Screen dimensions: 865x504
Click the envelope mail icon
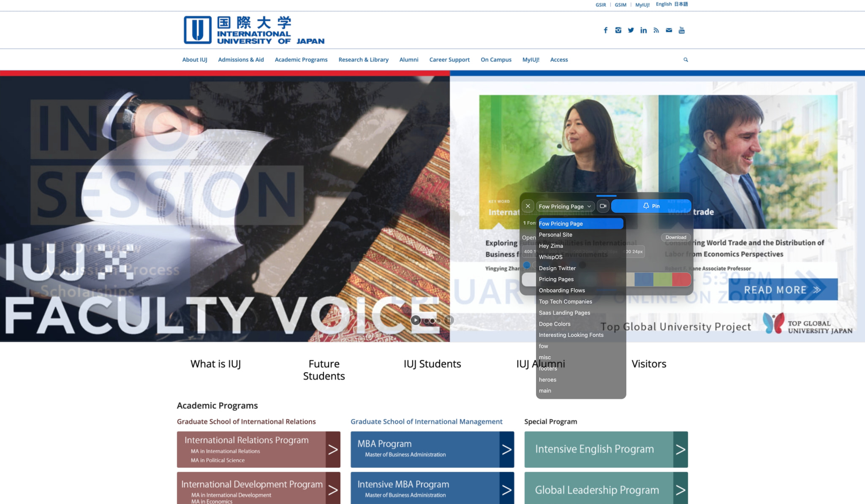point(669,30)
